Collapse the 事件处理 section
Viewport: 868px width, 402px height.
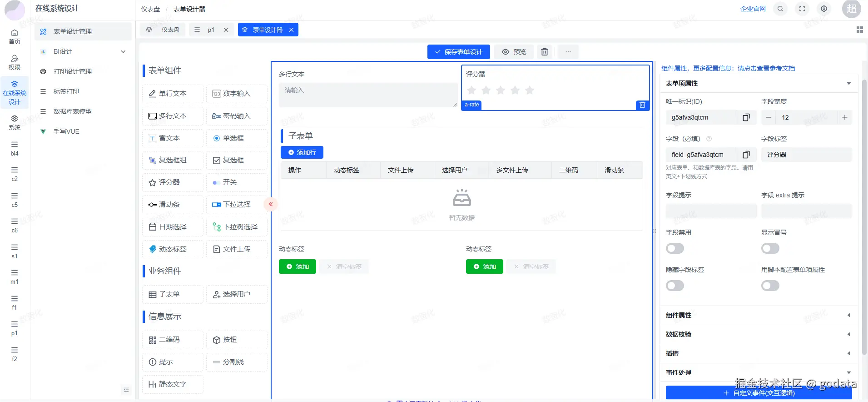coord(759,372)
